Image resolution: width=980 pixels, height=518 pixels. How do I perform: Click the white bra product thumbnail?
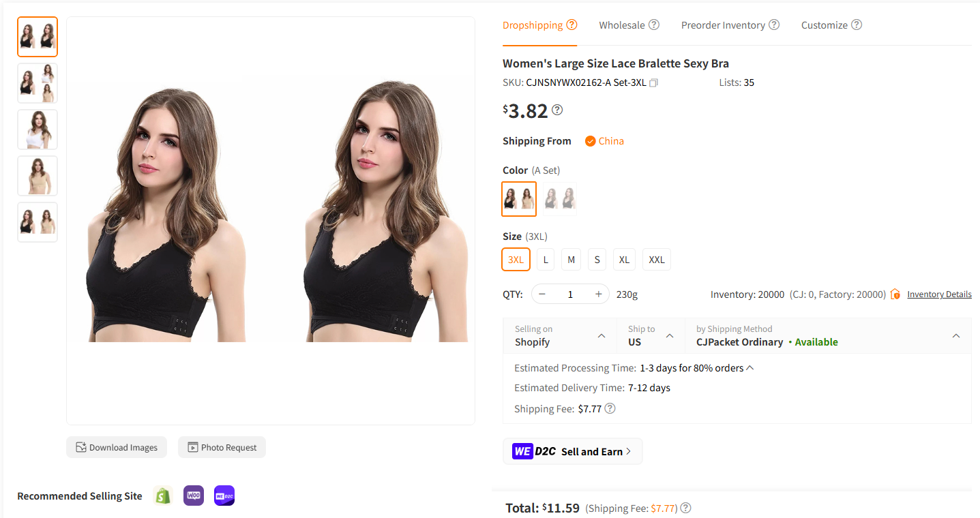click(x=38, y=129)
